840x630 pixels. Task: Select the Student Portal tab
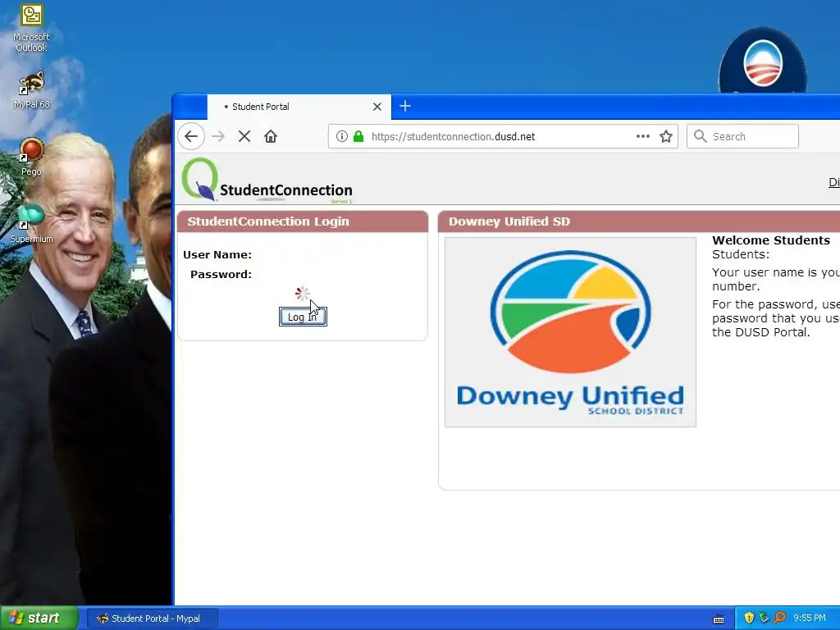[x=299, y=107]
